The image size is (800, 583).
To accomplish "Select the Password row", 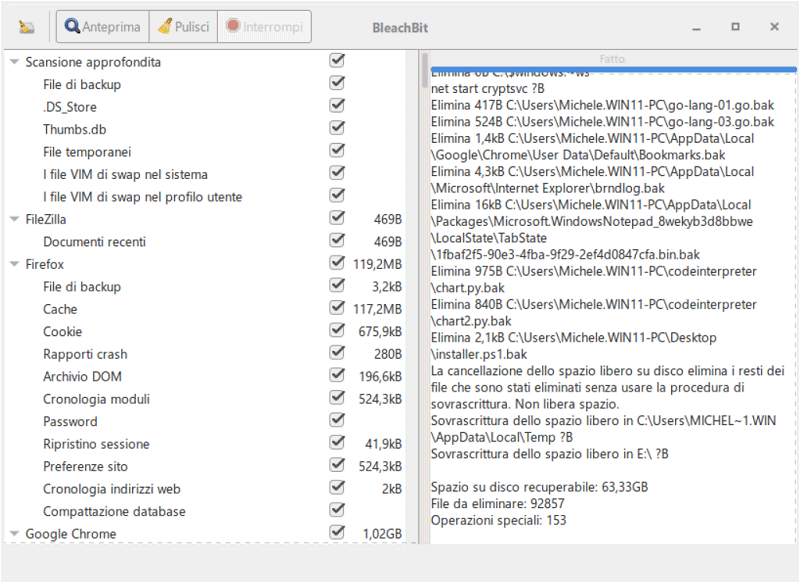I will 205,421.
